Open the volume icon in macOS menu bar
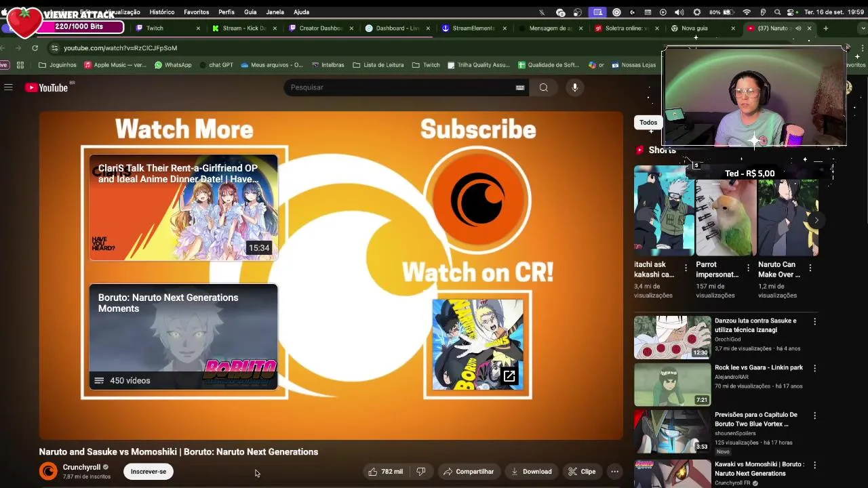The image size is (868, 488). [679, 12]
